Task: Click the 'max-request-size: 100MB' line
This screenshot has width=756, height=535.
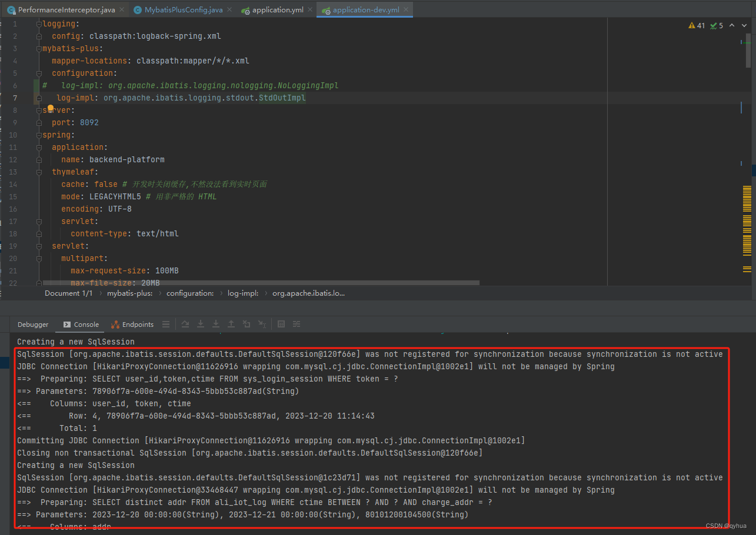Action: [125, 271]
